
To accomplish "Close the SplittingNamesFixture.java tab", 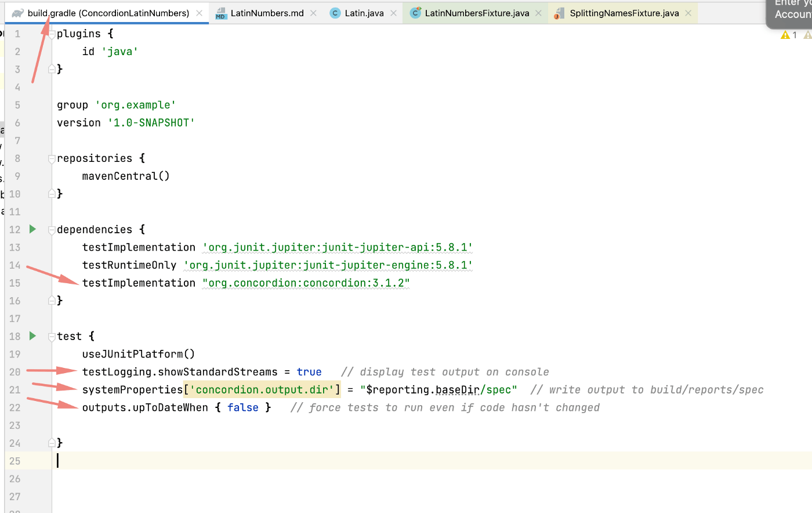I will click(x=688, y=12).
